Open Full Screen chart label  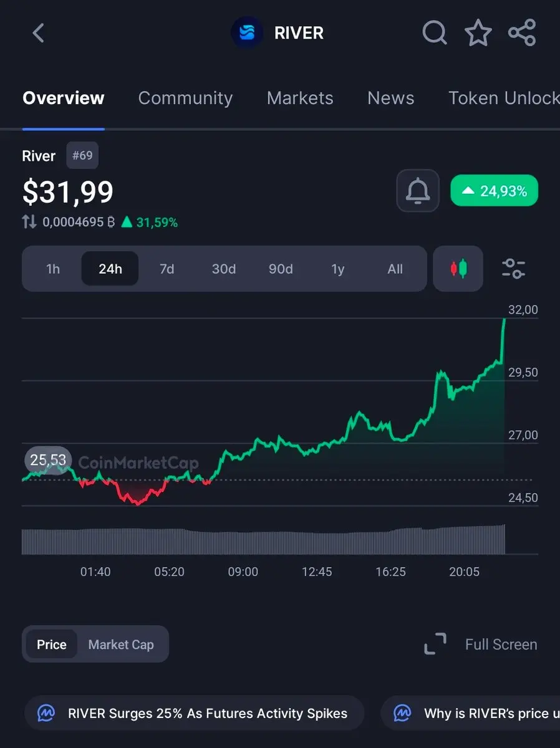[x=501, y=644]
